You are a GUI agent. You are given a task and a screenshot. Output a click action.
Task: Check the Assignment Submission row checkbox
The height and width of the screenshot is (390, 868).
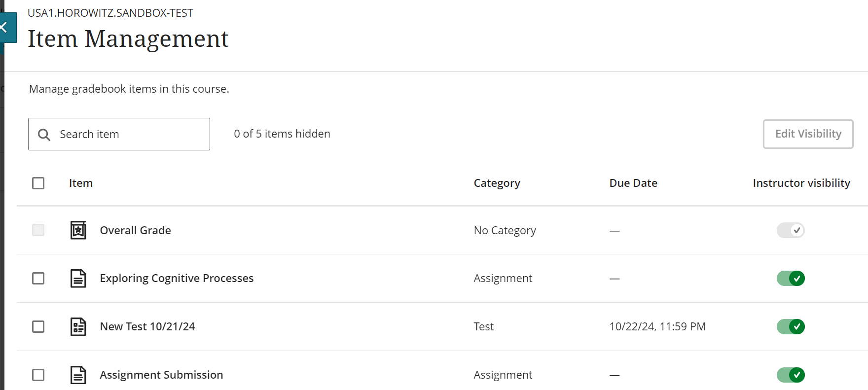point(38,375)
